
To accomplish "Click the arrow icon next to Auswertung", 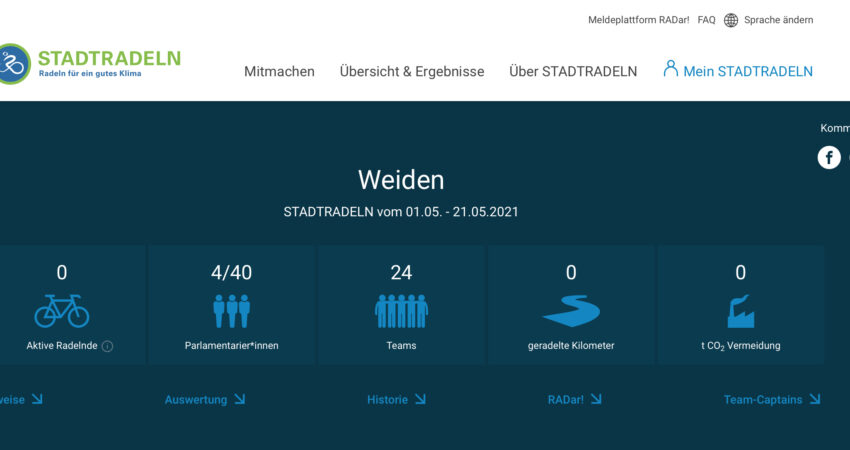I will [240, 400].
